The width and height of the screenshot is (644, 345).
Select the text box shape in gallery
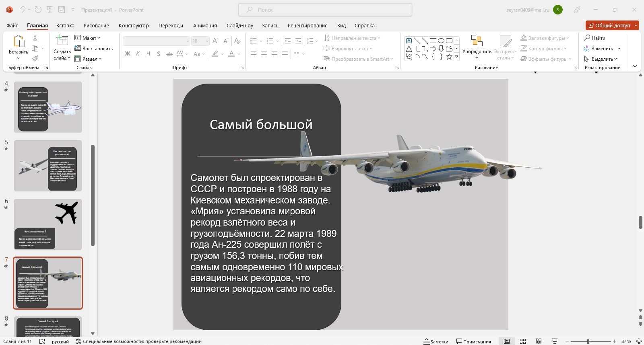tap(409, 40)
